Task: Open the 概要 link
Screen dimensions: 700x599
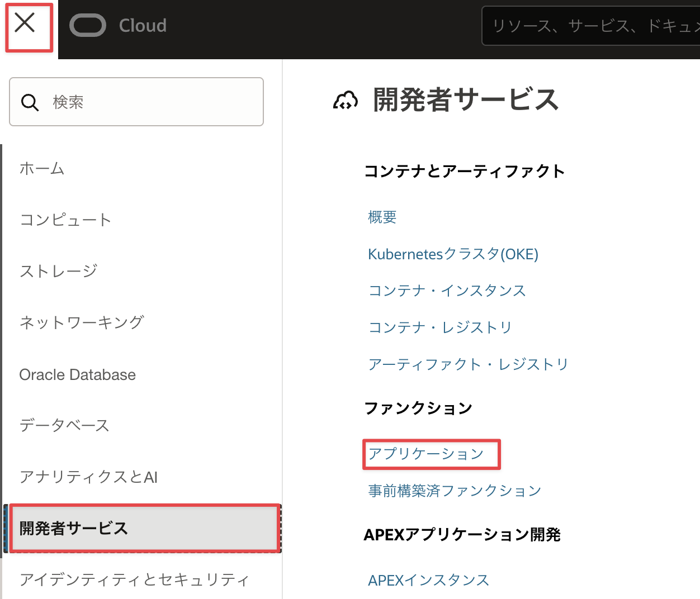Action: point(382,217)
